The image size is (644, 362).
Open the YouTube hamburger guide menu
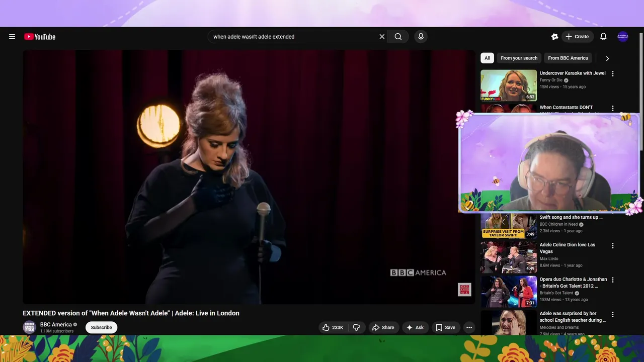point(12,37)
